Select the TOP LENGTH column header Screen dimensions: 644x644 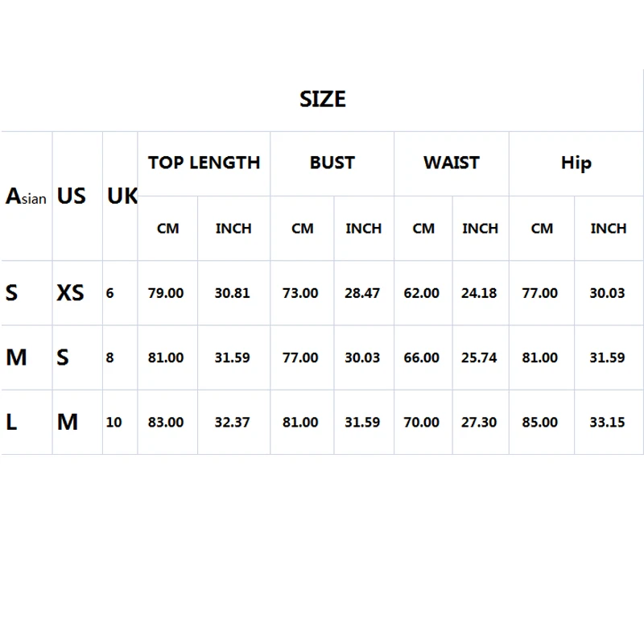[x=204, y=163]
